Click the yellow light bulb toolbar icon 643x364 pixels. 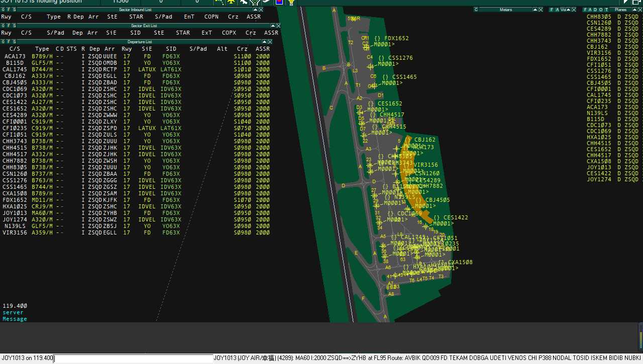click(x=291, y=3)
